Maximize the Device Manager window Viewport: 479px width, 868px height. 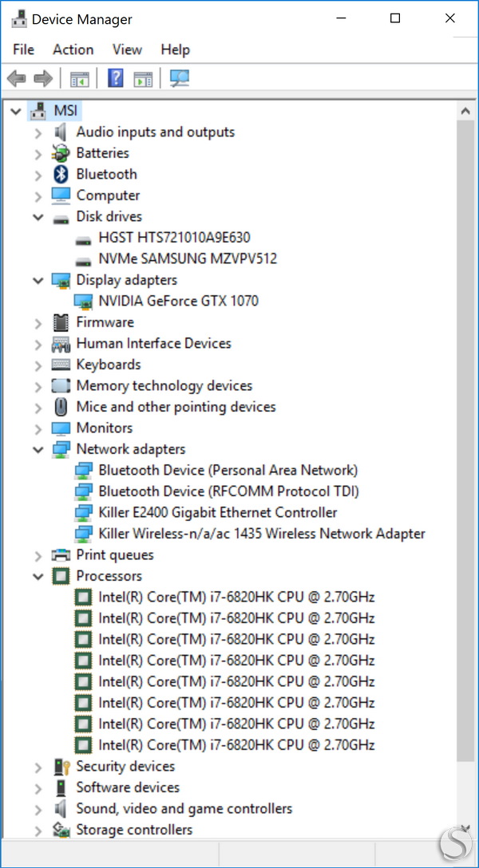coord(395,18)
